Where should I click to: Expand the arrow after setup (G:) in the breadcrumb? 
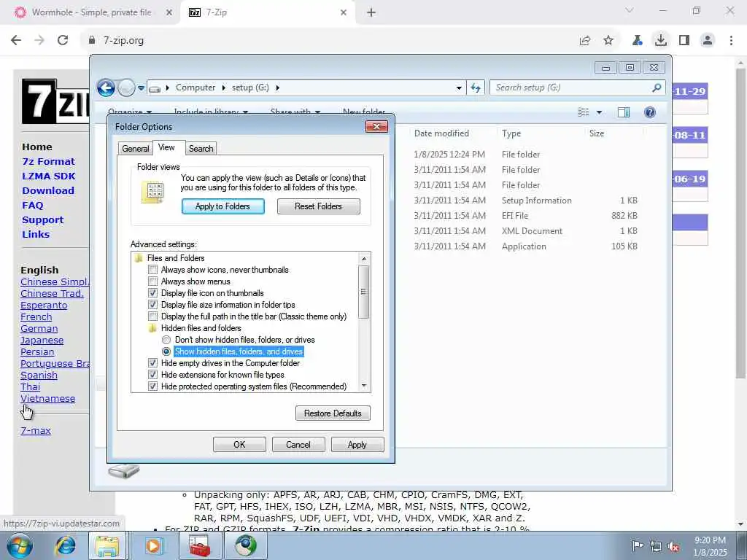tap(277, 87)
